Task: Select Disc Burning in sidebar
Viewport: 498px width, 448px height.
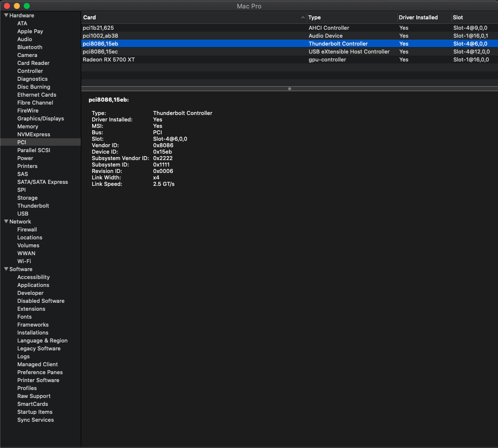Action: (34, 87)
